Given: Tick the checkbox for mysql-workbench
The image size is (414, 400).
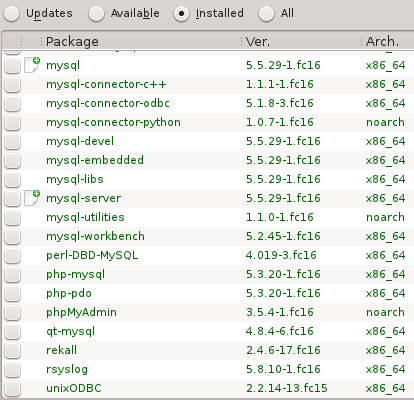Looking at the screenshot, I should click(x=13, y=236).
